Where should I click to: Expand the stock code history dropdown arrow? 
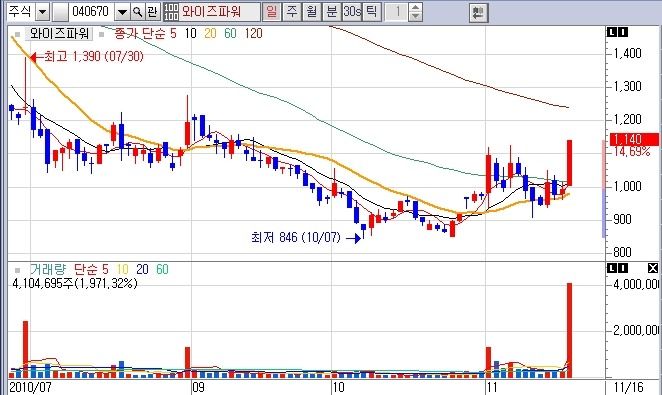click(122, 11)
